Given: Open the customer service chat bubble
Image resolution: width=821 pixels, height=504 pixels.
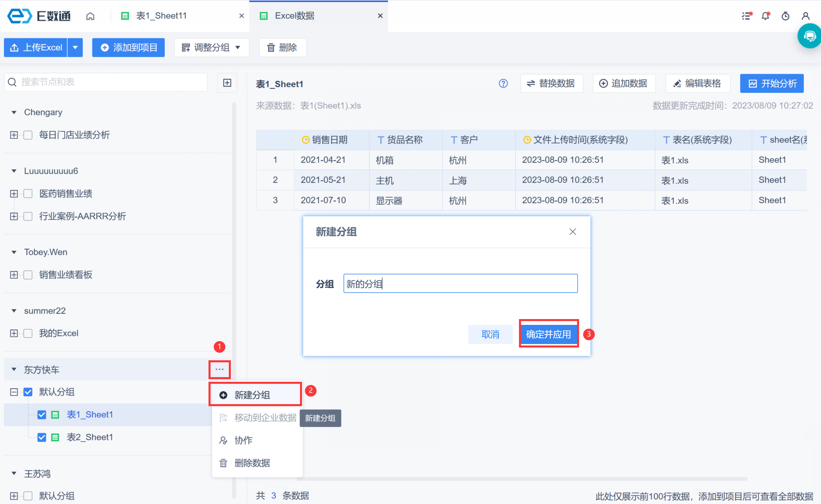Looking at the screenshot, I should 810,36.
